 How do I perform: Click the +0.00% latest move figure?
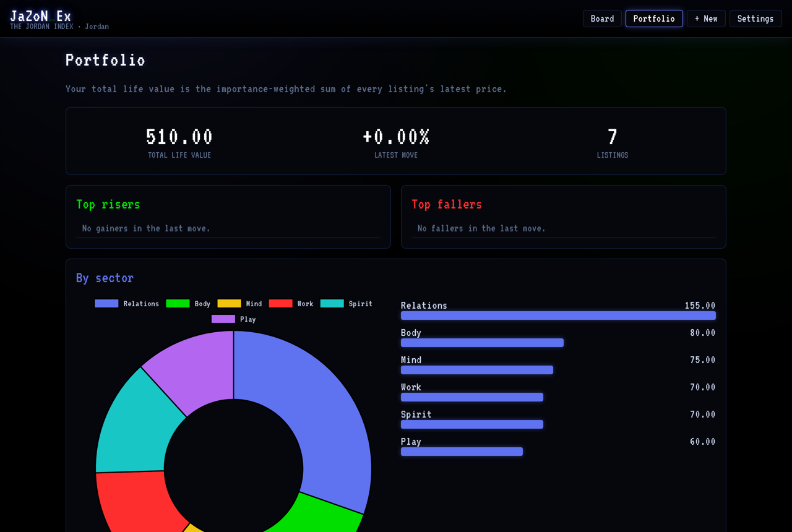pos(396,137)
